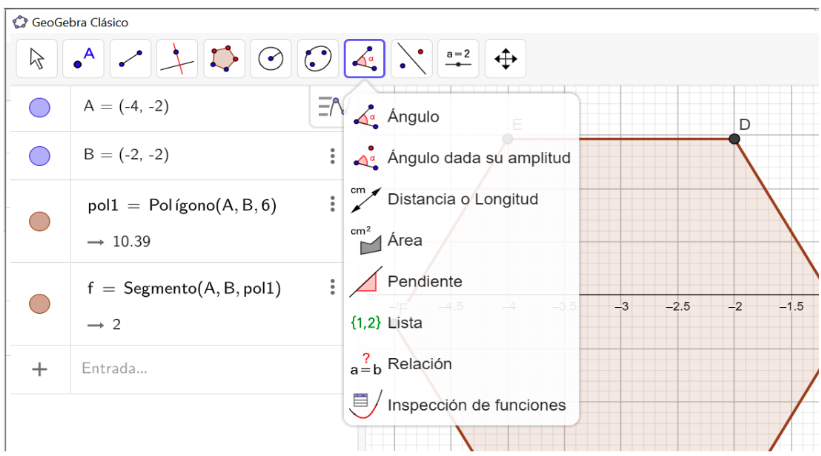Select the Move arrow tool
Screen dimensions: 821x456
[37, 59]
